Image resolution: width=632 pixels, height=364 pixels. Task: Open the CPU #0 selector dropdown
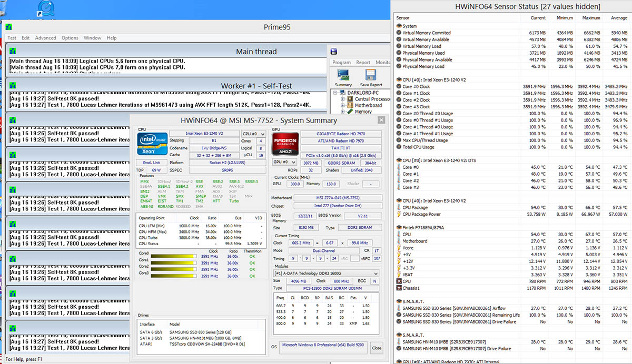253,134
